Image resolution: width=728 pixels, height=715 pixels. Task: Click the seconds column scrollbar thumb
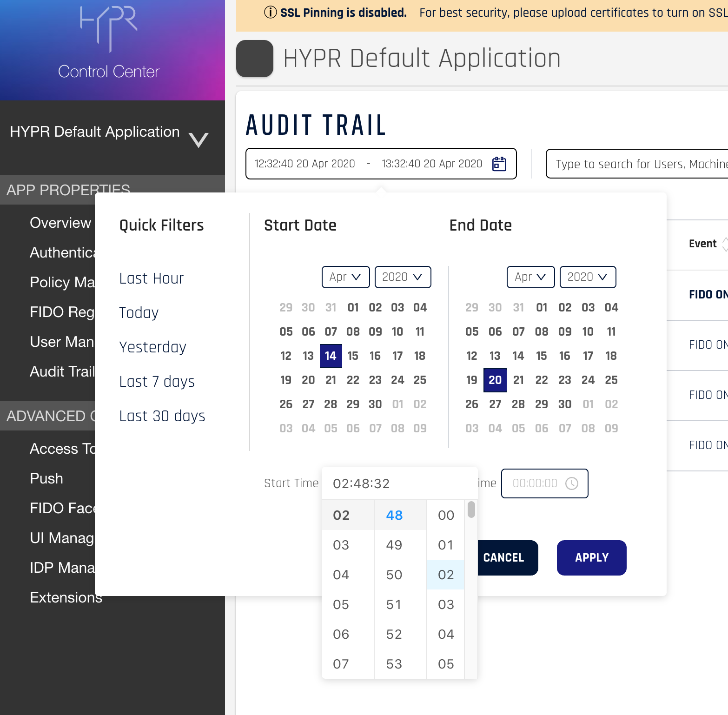point(471,510)
